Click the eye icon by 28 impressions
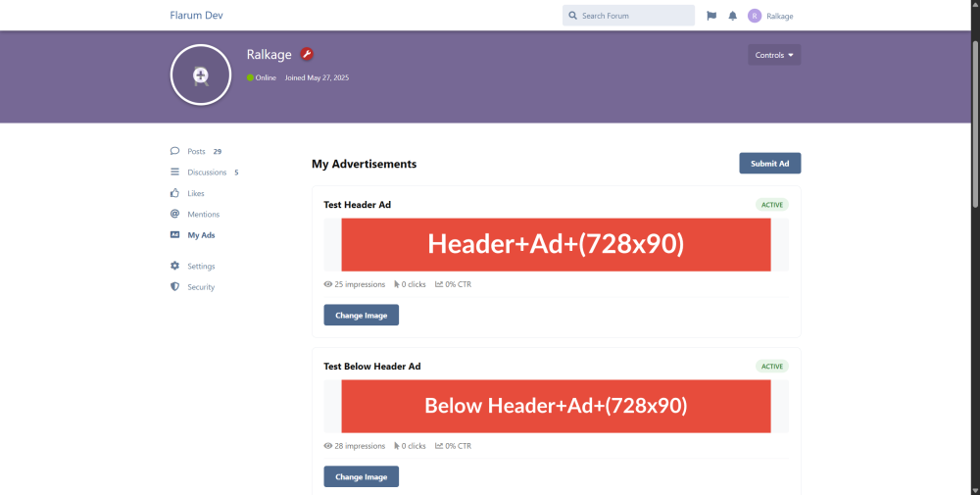980x495 pixels. pyautogui.click(x=327, y=446)
